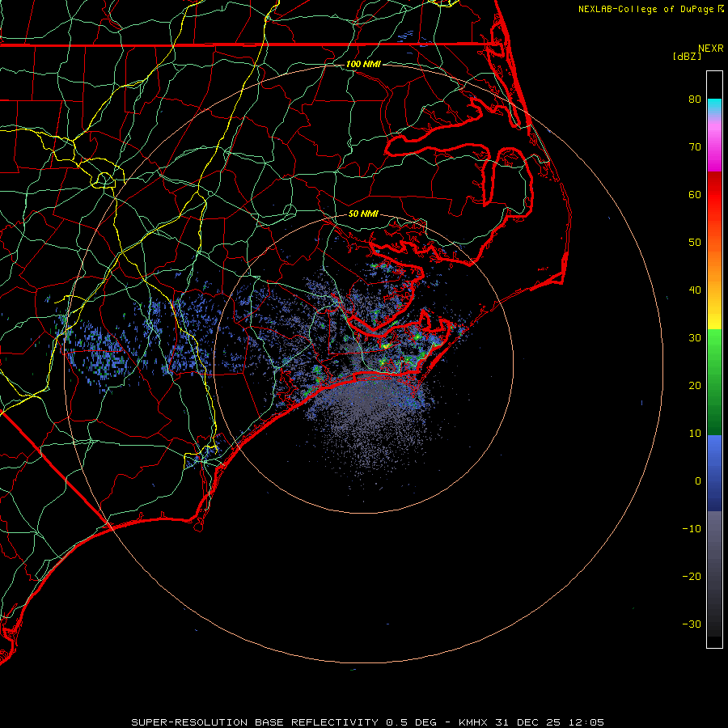Click the 80 value on the dBZ scale

pos(695,99)
